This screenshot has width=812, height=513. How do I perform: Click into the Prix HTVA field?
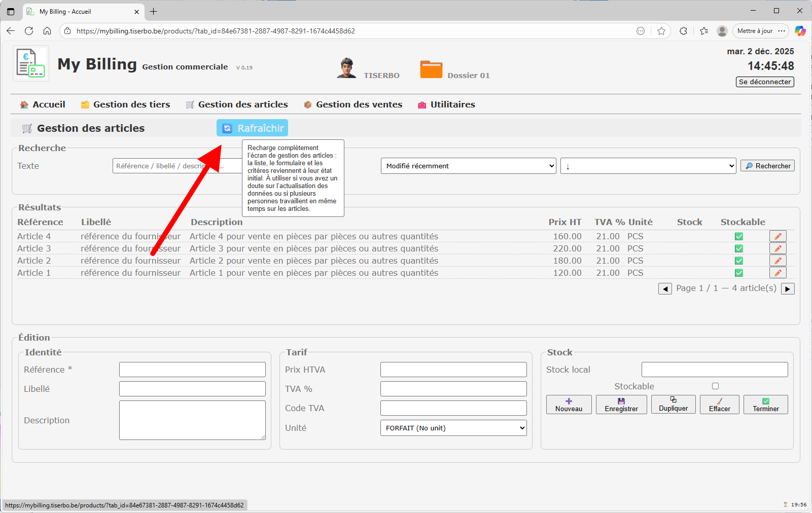coord(453,370)
